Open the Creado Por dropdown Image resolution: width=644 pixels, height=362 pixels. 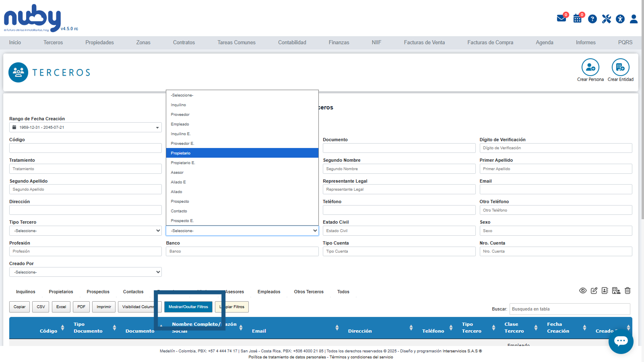pyautogui.click(x=85, y=272)
